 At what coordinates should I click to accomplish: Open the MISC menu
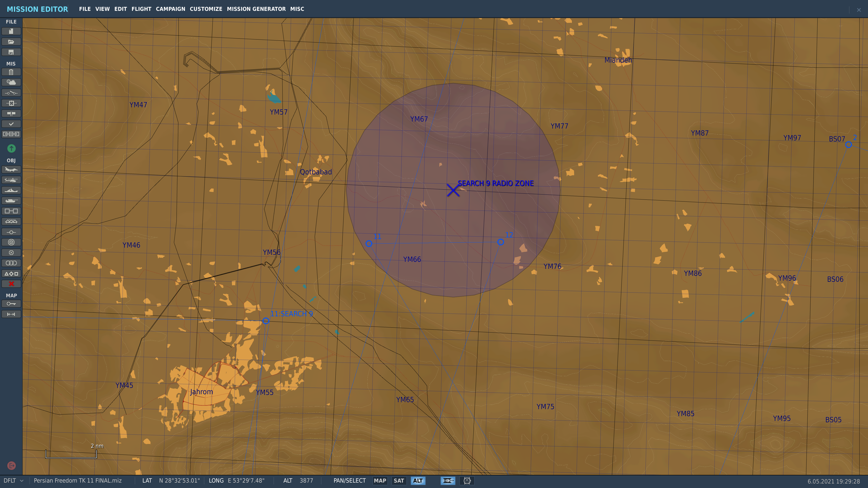coord(297,9)
